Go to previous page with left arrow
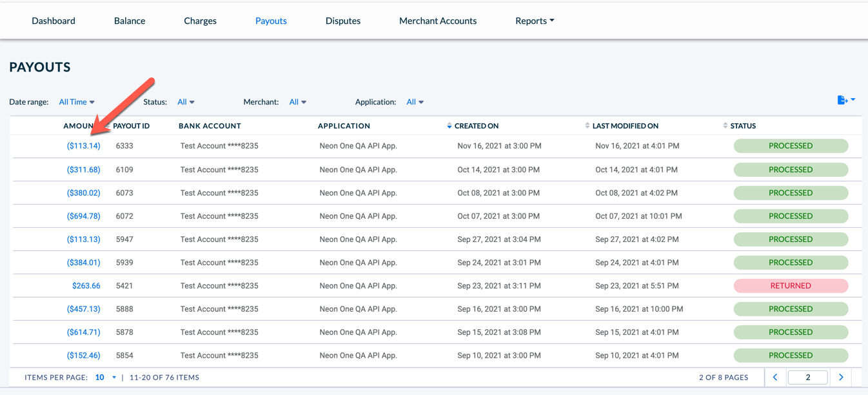The width and height of the screenshot is (868, 395). (774, 377)
